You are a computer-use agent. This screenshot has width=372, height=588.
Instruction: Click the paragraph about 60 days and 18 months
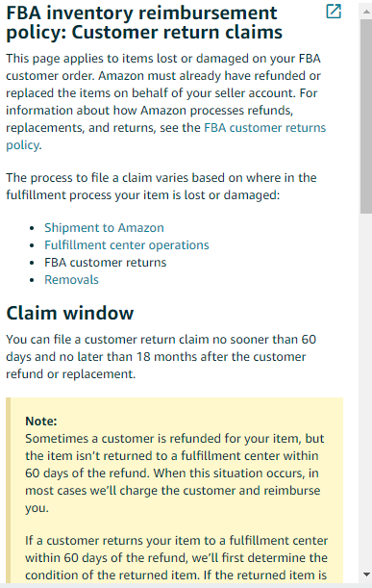[x=161, y=357]
